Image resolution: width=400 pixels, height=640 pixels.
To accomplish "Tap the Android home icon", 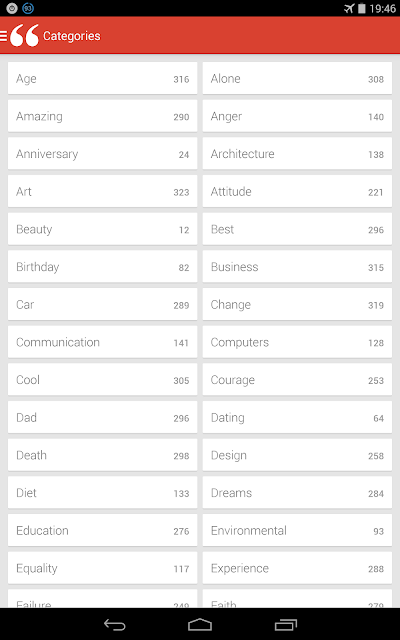I will (200, 624).
